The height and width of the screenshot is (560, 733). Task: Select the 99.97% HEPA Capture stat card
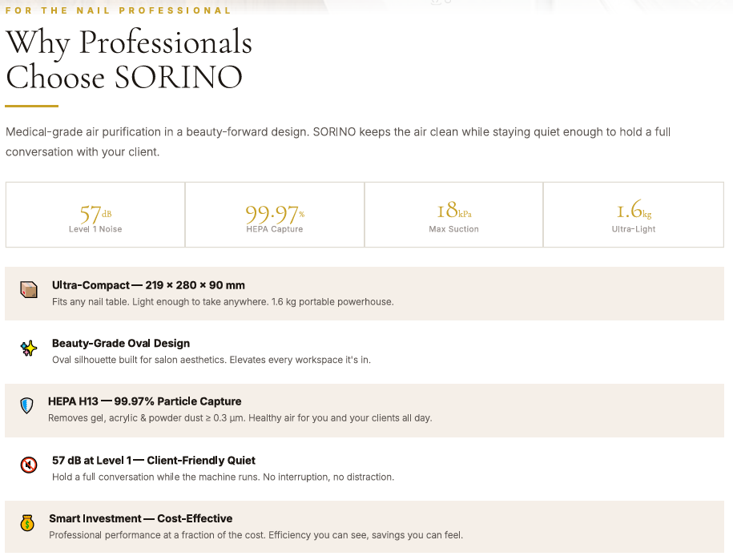tap(275, 215)
